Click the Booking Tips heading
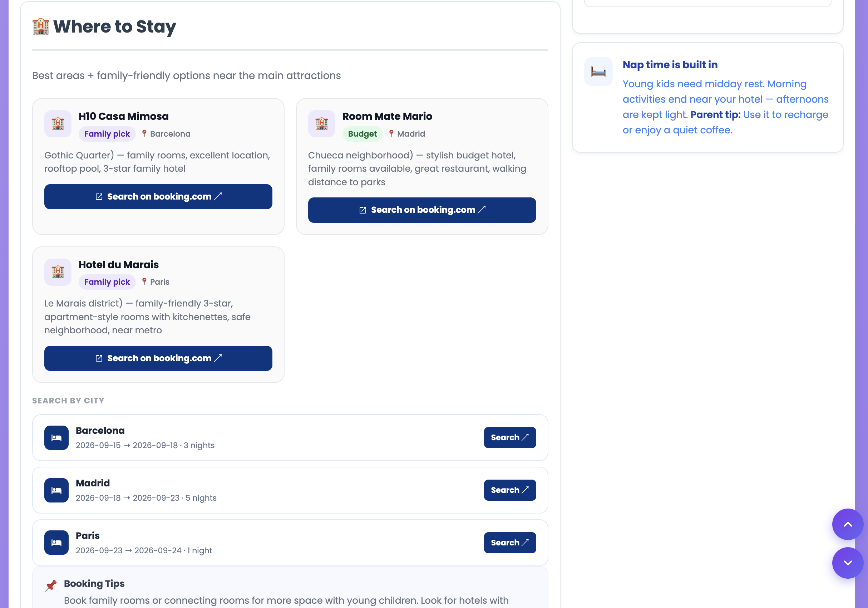 [x=94, y=583]
